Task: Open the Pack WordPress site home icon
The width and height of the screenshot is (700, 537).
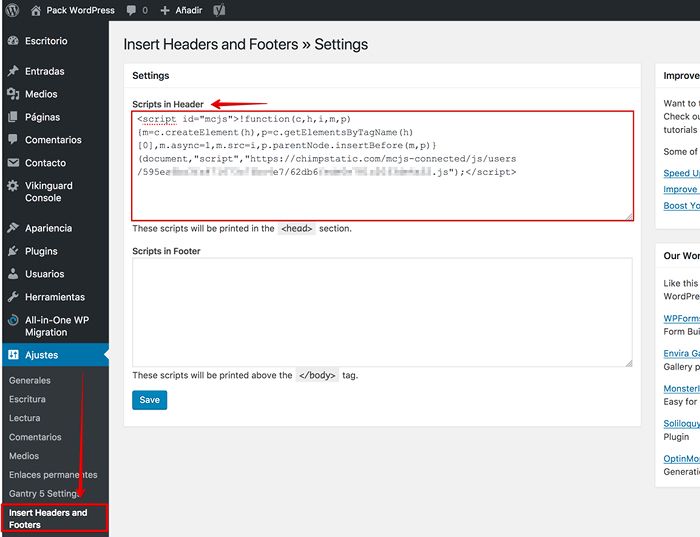Action: click(36, 10)
